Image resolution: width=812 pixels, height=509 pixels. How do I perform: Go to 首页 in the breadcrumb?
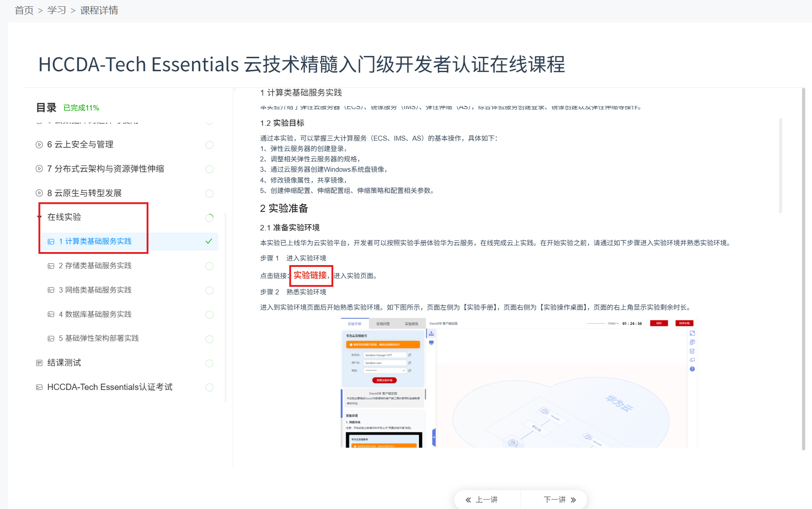(x=24, y=10)
